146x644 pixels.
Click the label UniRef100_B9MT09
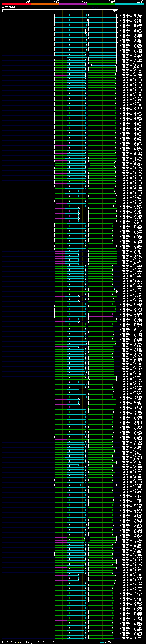(x=131, y=198)
